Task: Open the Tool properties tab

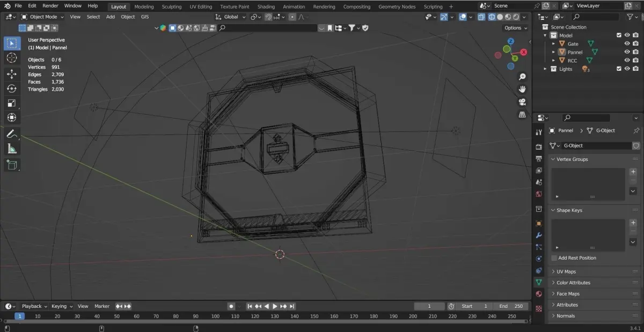Action: click(x=539, y=132)
